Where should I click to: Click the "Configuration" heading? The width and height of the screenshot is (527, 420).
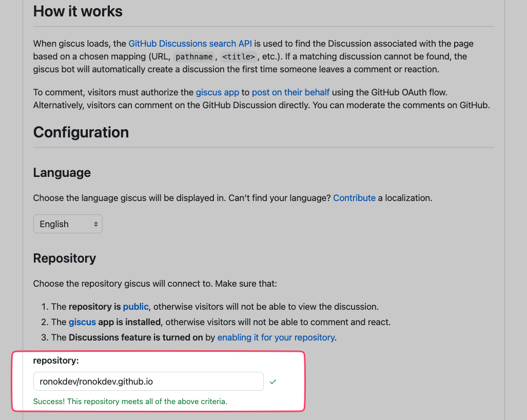tap(81, 132)
